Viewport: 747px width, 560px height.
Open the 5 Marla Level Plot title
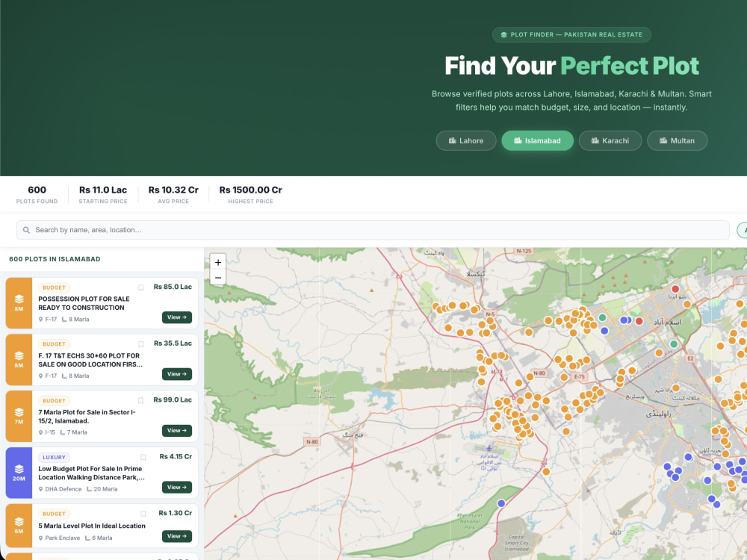click(92, 526)
